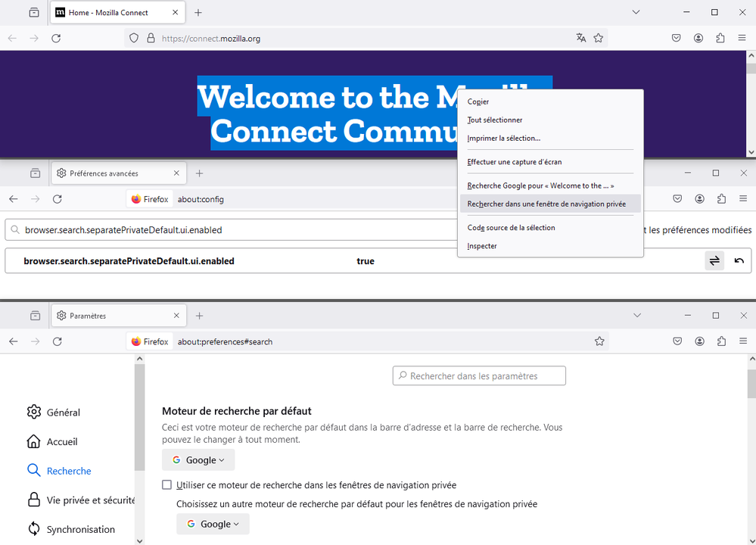756x545 pixels.
Task: Open a new tab in the Paramètres window
Action: click(x=200, y=316)
